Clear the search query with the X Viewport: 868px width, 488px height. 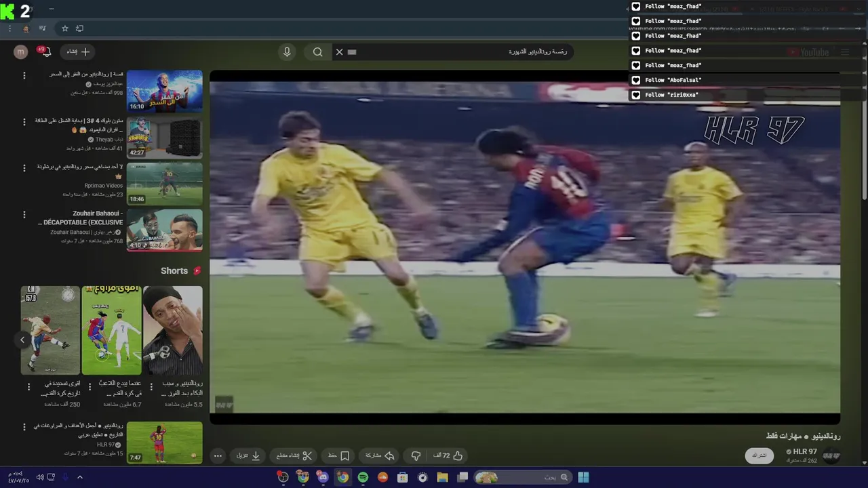339,52
